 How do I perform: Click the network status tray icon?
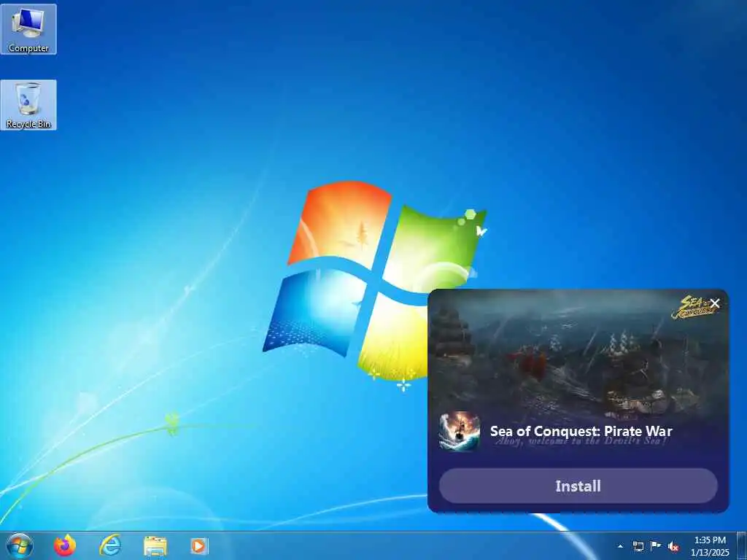click(x=638, y=546)
